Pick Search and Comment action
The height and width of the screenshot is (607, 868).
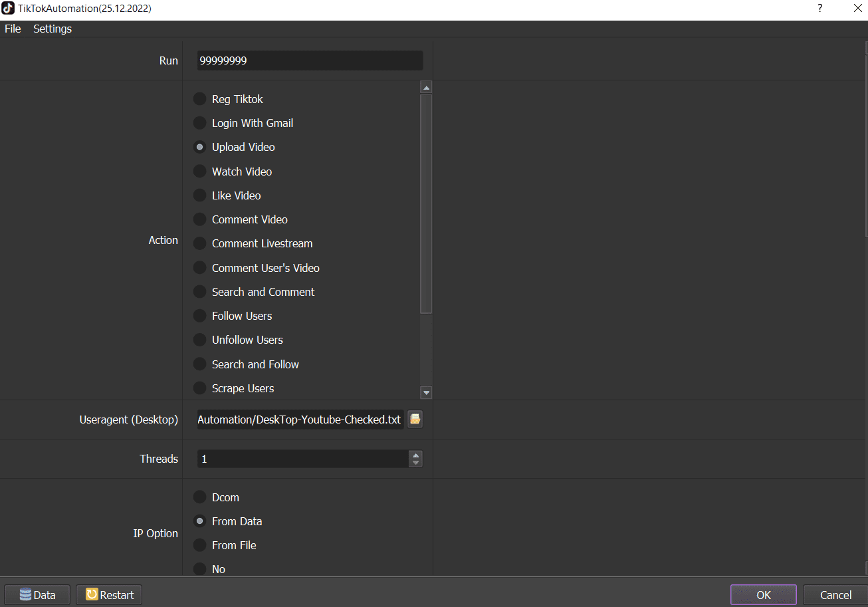tap(254, 292)
